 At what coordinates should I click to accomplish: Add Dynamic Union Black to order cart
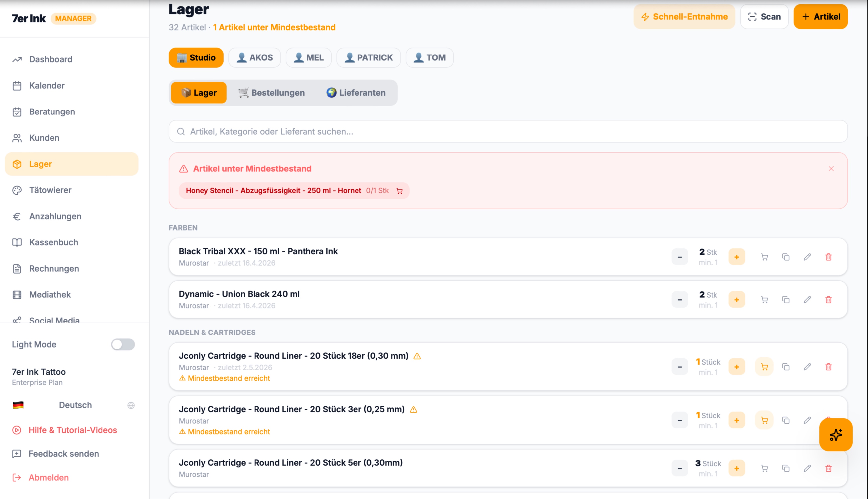coord(764,300)
